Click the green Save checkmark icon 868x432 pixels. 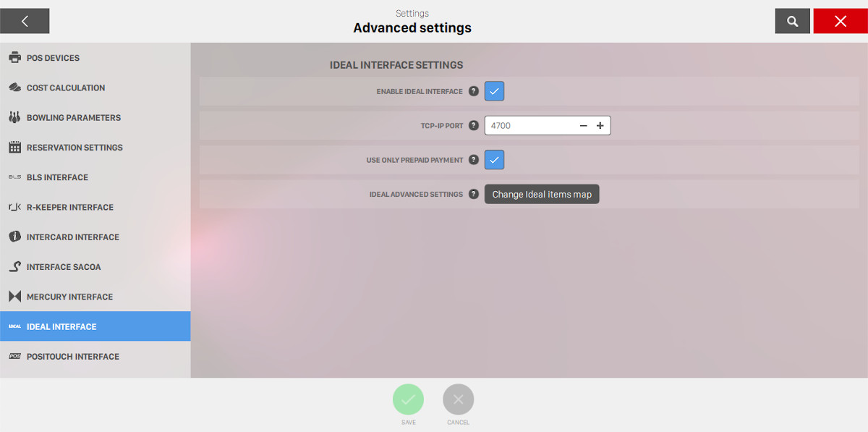pyautogui.click(x=408, y=399)
